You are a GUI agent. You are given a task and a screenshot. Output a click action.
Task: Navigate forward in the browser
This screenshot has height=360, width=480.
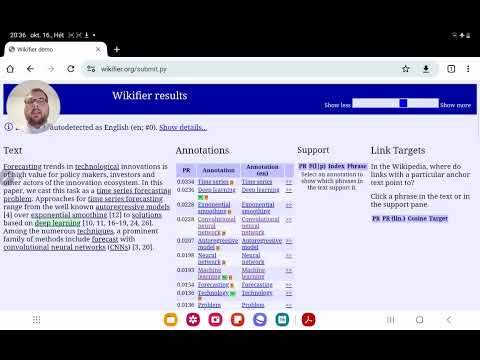51,69
